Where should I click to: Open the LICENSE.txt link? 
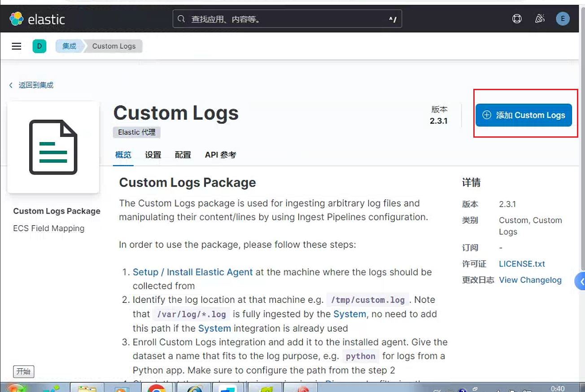click(522, 264)
